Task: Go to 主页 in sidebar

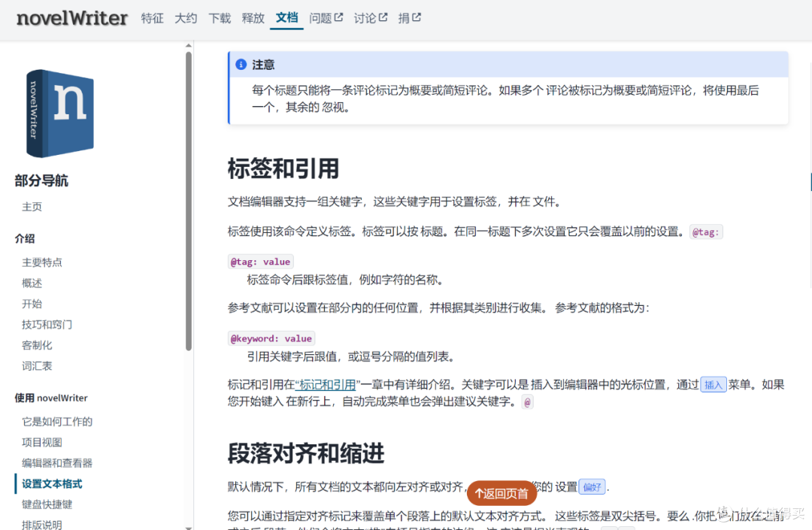Action: (x=32, y=207)
